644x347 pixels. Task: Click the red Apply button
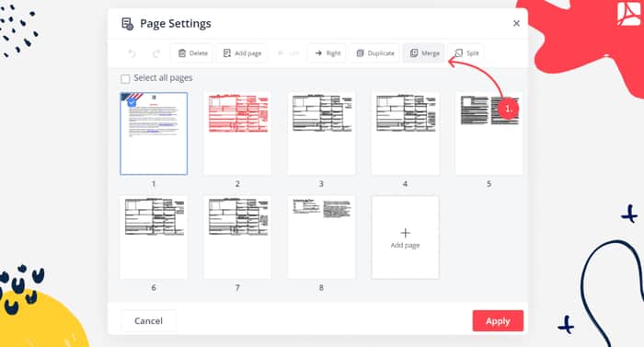[x=498, y=320]
